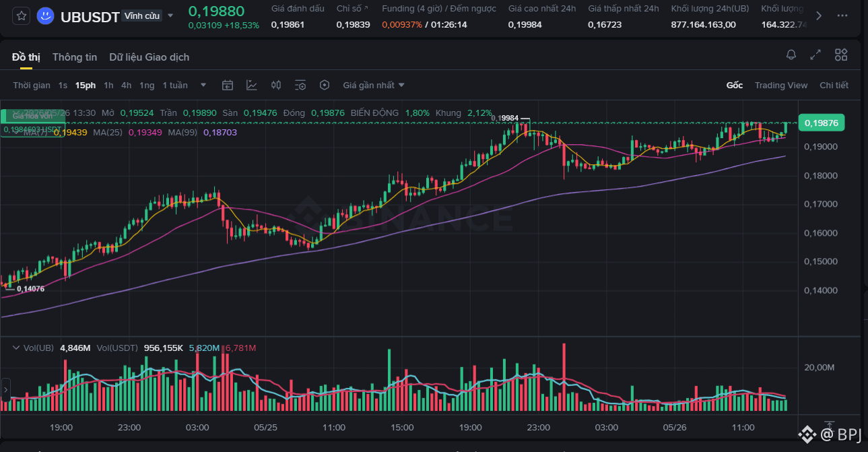Open the technical indicators line-chart icon

click(x=252, y=85)
